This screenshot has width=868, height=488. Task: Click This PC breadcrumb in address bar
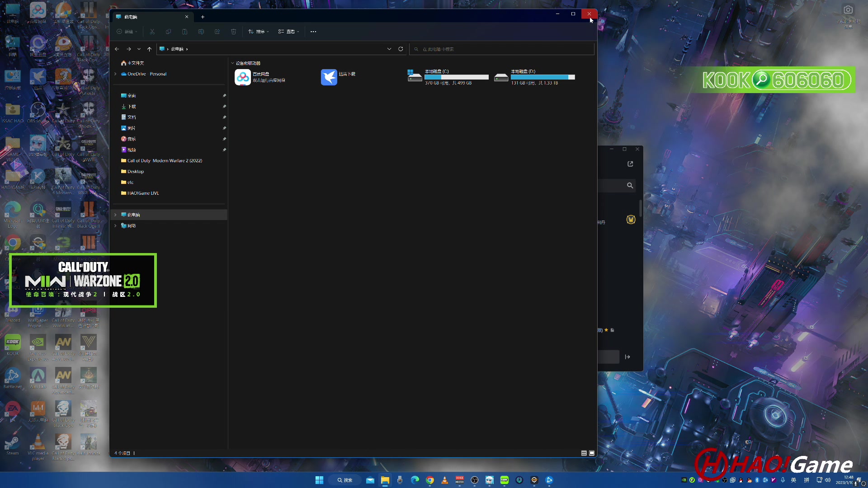(x=177, y=49)
